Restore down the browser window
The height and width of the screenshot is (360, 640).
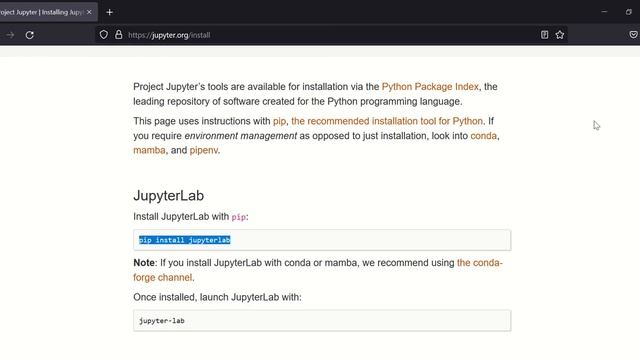[x=629, y=12]
